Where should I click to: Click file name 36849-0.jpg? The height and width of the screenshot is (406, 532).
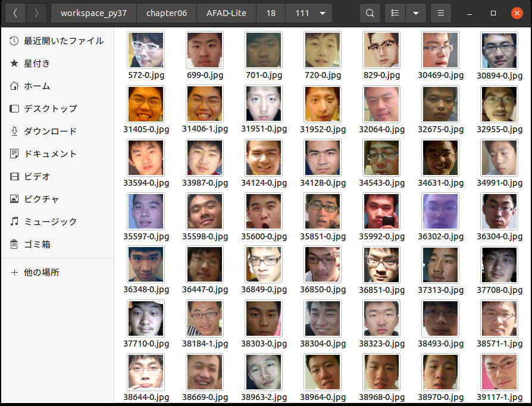(x=264, y=289)
